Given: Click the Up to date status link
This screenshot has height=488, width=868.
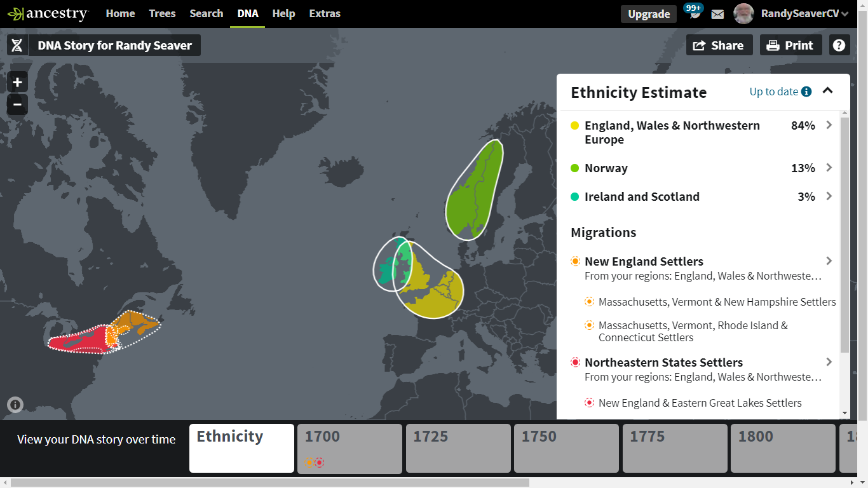Looking at the screenshot, I should pyautogui.click(x=774, y=91).
